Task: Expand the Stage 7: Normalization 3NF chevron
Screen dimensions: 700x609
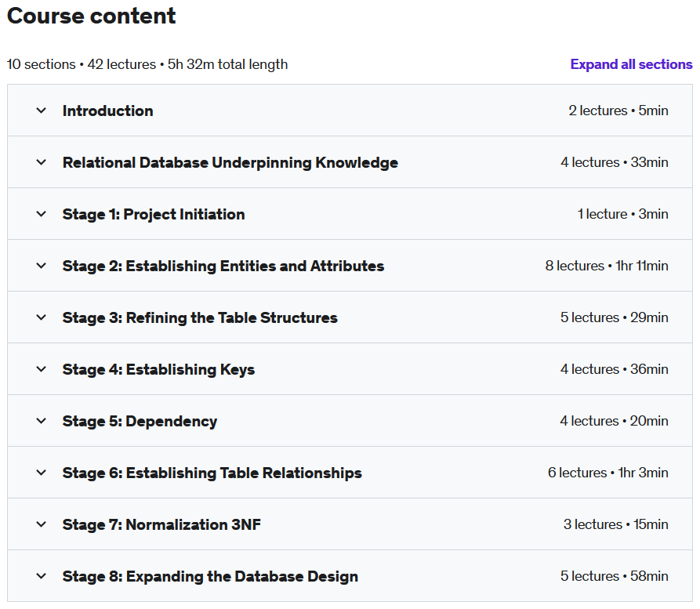Action: [x=41, y=524]
